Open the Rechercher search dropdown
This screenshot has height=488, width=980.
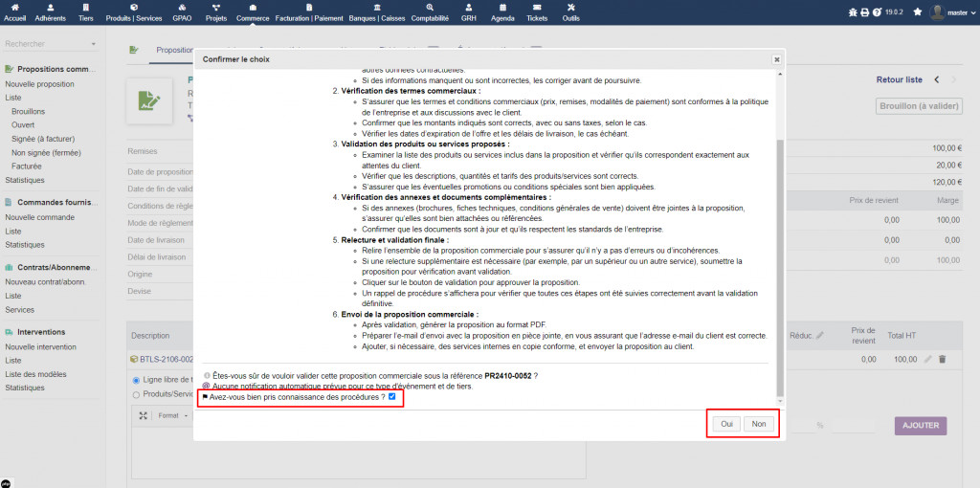pyautogui.click(x=51, y=44)
